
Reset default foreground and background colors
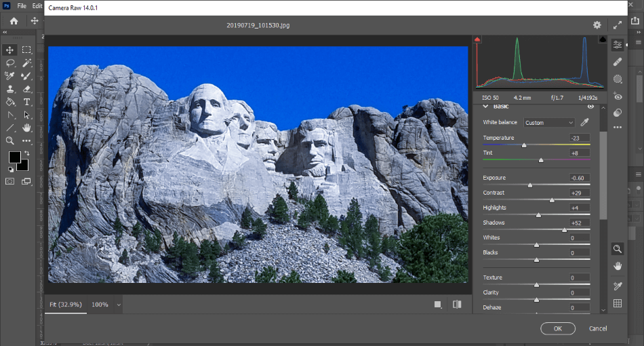(x=11, y=169)
